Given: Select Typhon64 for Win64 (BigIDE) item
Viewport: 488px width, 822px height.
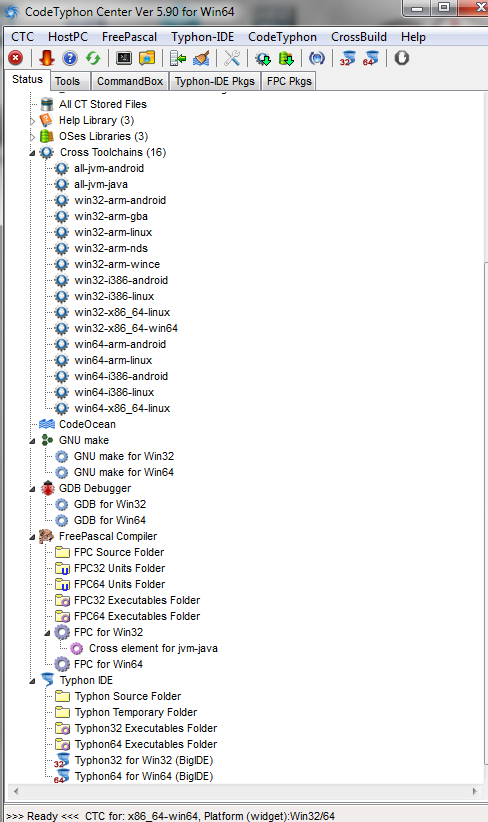Looking at the screenshot, I should coord(144,776).
